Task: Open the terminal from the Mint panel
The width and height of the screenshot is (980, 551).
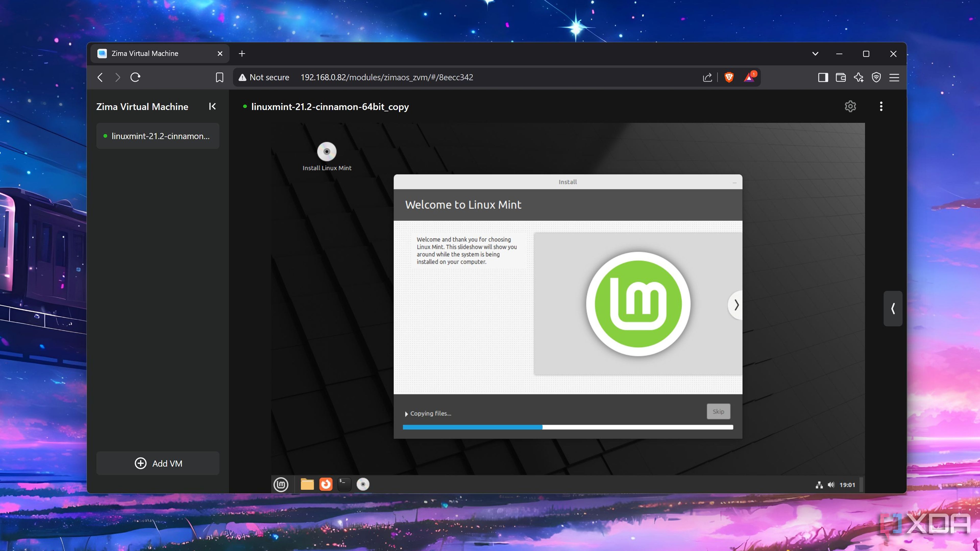Action: (344, 484)
